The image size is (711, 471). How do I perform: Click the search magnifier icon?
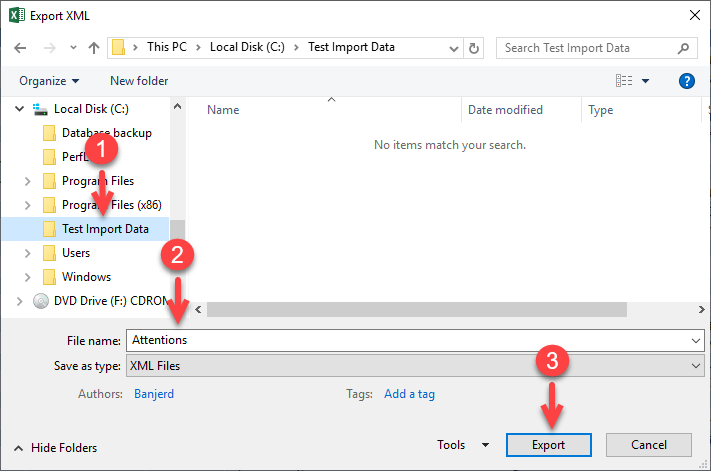point(683,48)
